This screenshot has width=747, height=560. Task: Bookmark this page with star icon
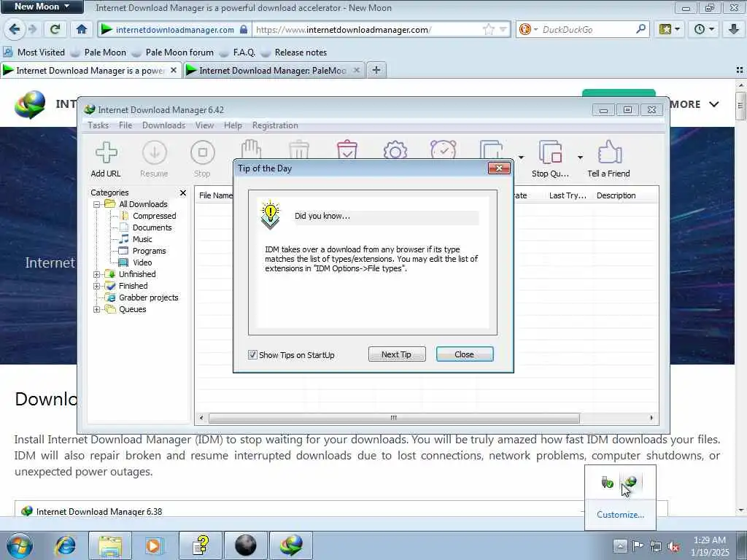coord(489,29)
